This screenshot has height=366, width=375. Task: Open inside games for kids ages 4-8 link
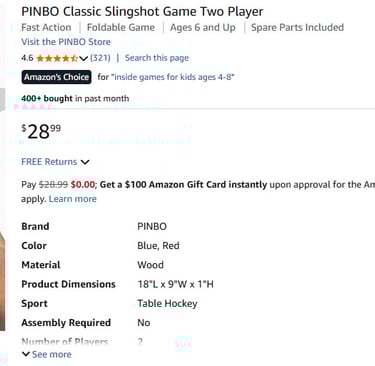tap(173, 77)
